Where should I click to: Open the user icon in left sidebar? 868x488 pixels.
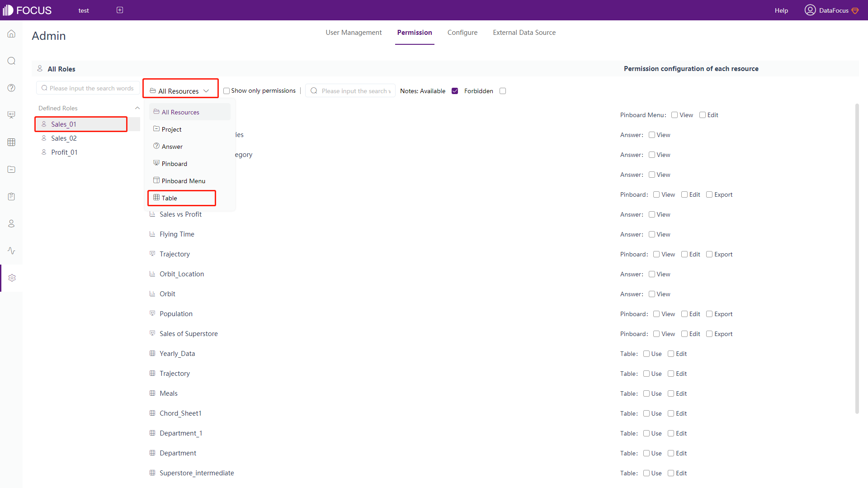point(11,223)
